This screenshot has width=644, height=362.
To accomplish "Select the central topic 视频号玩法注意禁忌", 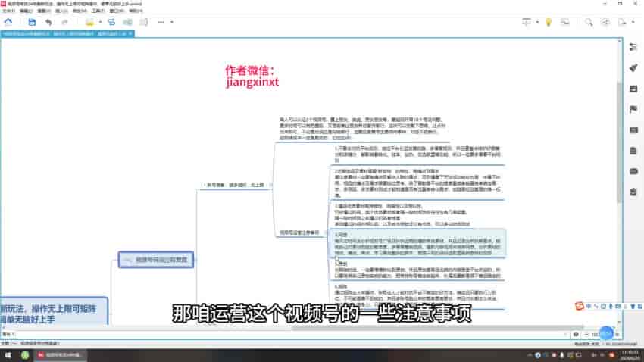I will tap(155, 260).
